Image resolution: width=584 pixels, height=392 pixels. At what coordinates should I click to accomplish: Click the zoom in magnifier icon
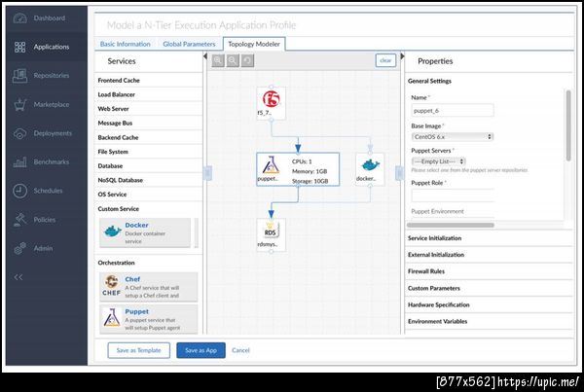tap(218, 60)
